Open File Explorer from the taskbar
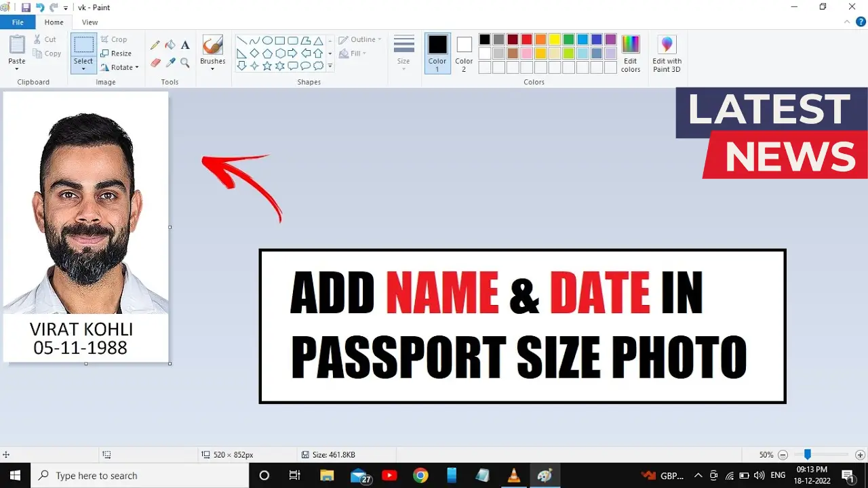 pos(327,476)
